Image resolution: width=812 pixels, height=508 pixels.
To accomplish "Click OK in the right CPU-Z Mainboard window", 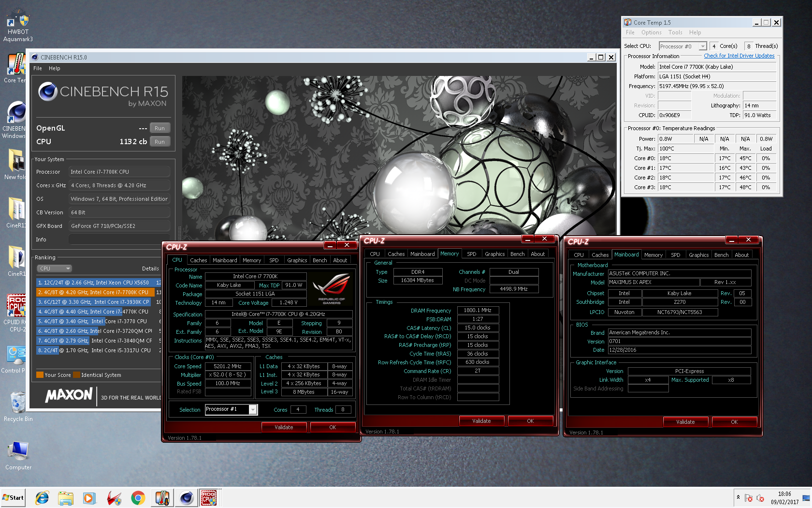I will coord(734,422).
